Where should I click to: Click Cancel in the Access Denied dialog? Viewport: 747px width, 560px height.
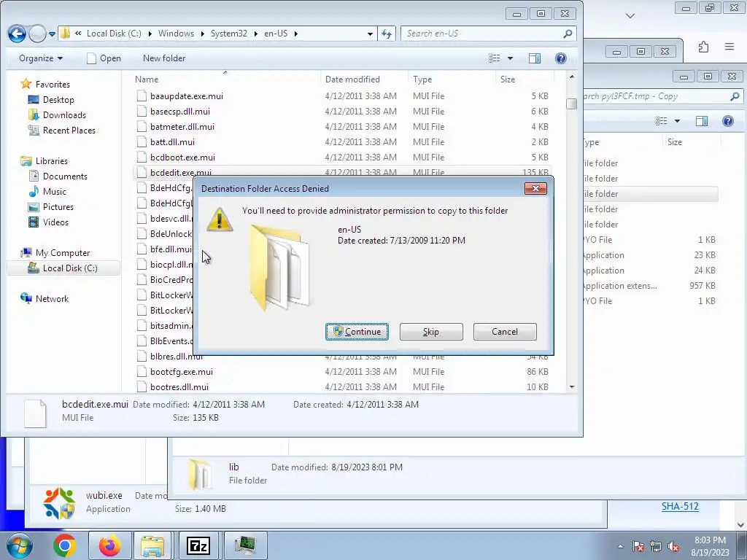click(505, 332)
